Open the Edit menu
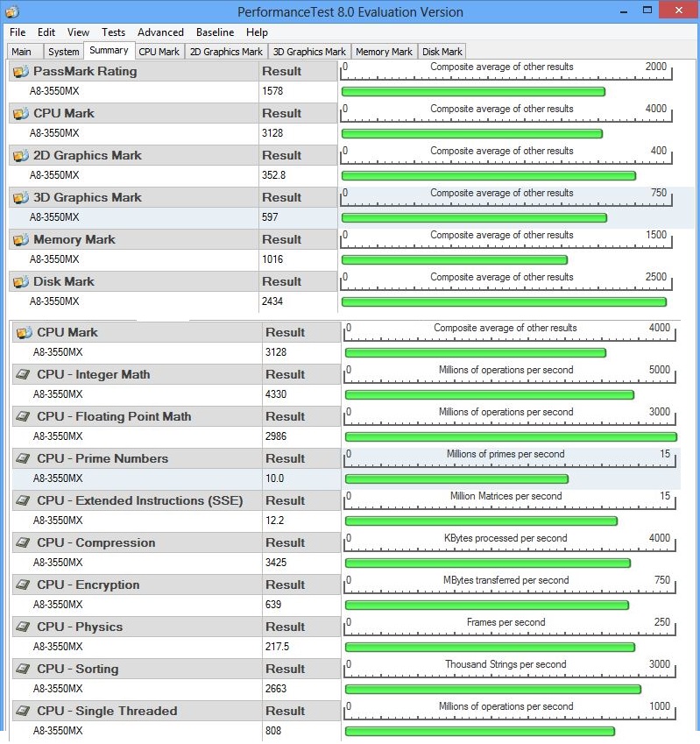This screenshot has width=700, height=744. pyautogui.click(x=46, y=32)
